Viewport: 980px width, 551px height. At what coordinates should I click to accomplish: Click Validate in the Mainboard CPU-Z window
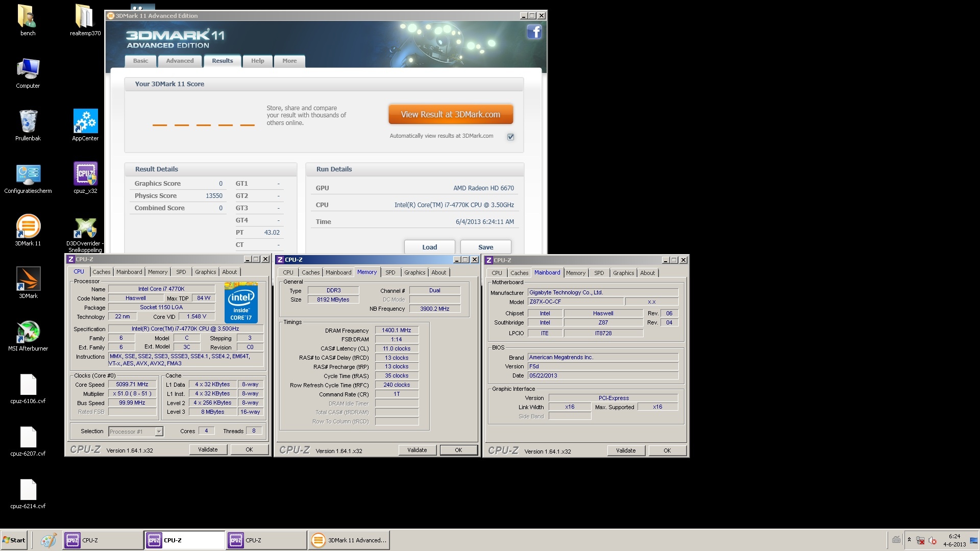point(625,450)
